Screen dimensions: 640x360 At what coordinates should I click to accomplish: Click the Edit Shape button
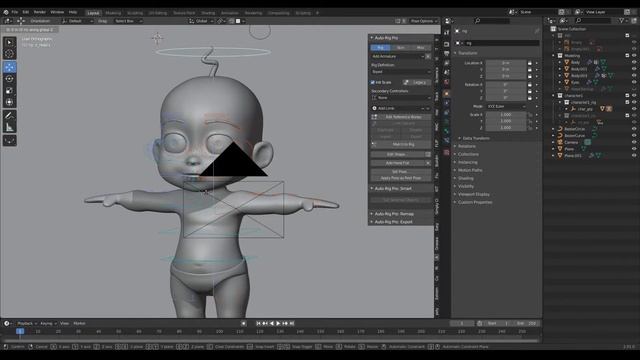coord(398,154)
